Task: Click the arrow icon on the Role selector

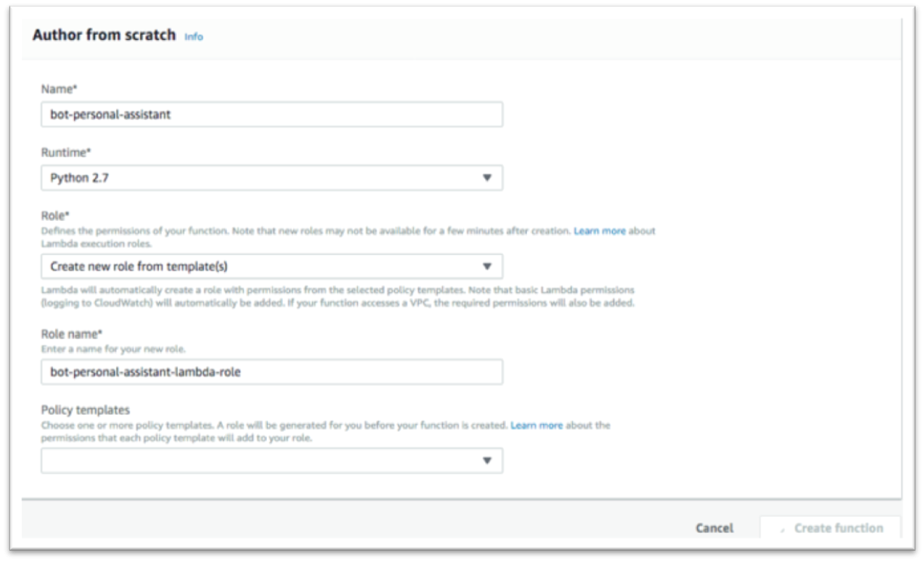Action: pyautogui.click(x=487, y=266)
